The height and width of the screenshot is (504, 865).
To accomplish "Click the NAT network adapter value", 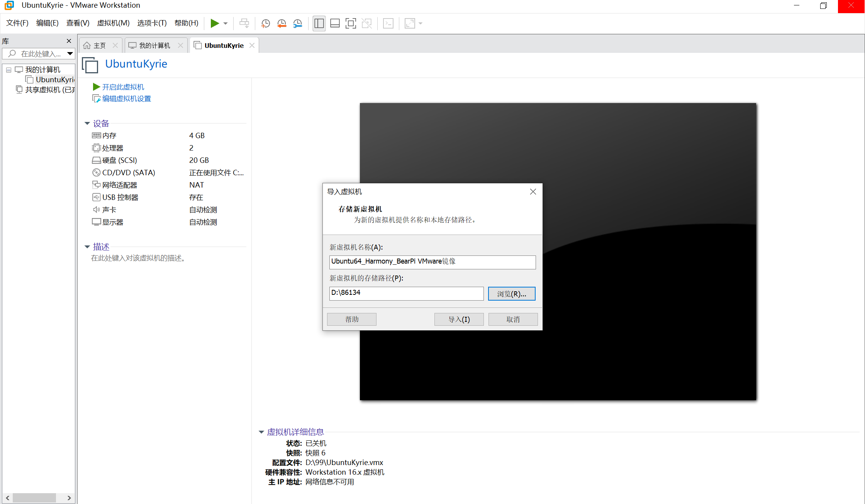I will click(197, 185).
